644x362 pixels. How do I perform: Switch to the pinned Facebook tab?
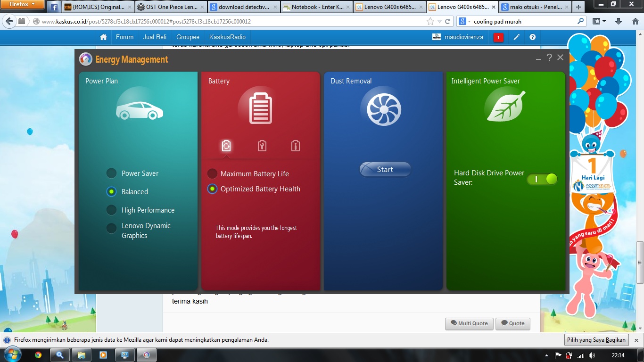(x=53, y=7)
